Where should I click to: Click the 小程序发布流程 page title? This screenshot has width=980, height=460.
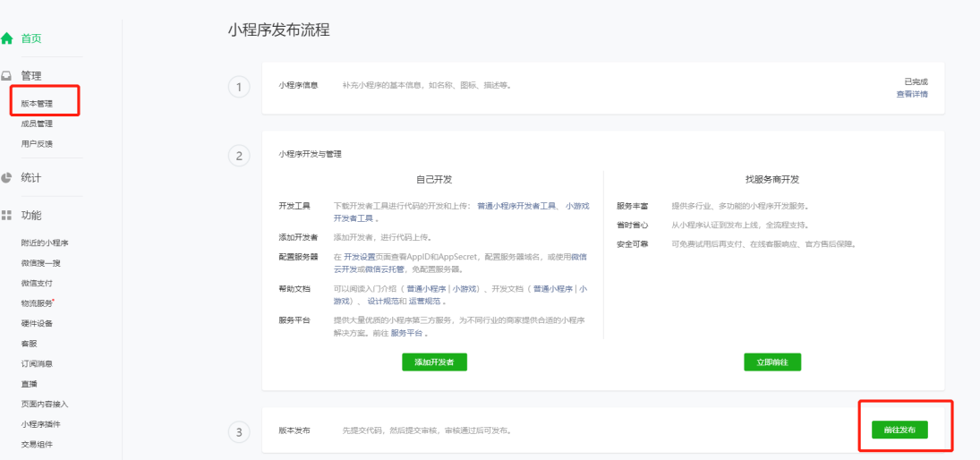click(x=278, y=30)
